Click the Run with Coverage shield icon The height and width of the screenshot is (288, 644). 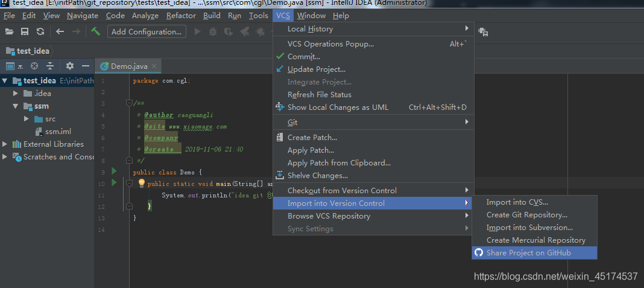point(229,31)
